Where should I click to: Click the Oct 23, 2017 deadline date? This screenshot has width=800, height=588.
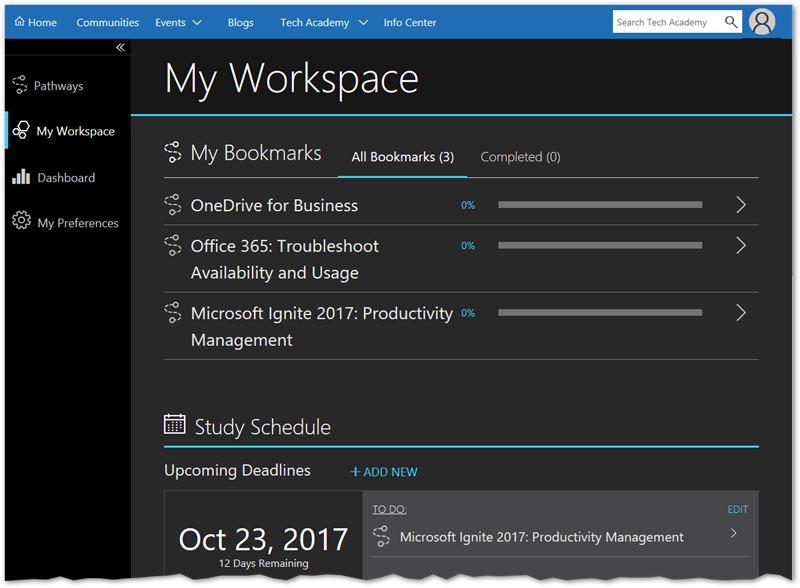coord(263,540)
